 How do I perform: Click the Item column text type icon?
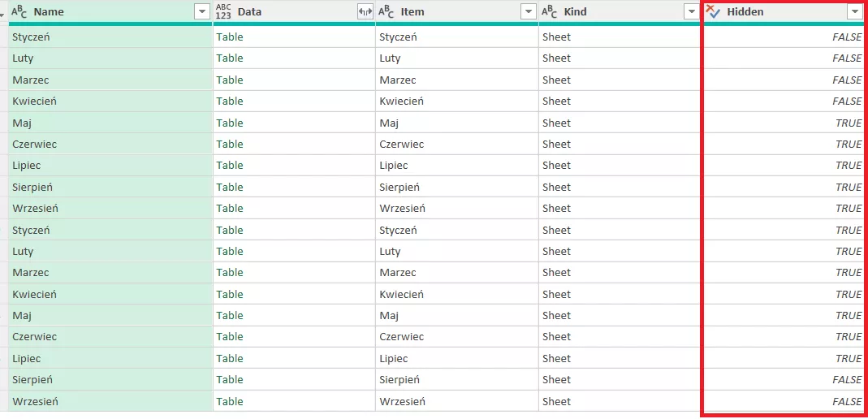(x=386, y=12)
